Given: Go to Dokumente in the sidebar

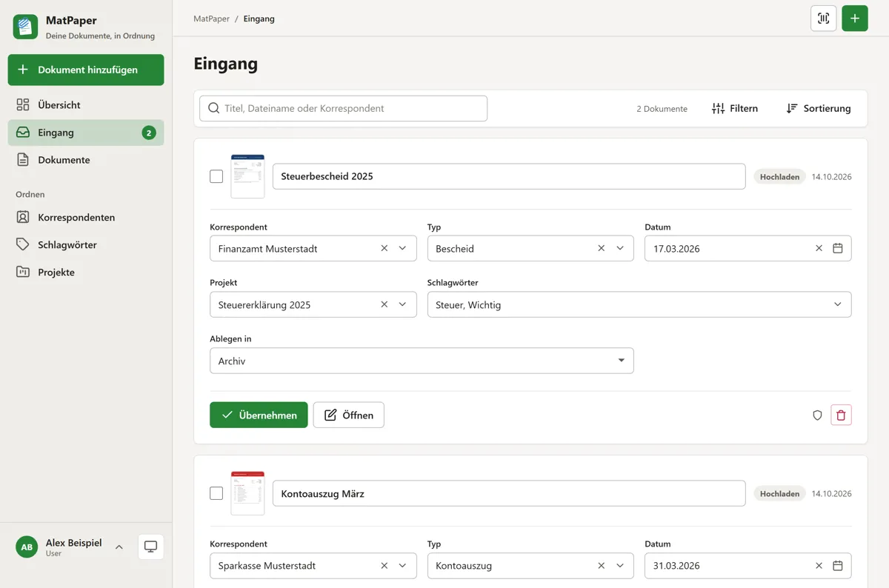Looking at the screenshot, I should (x=86, y=160).
